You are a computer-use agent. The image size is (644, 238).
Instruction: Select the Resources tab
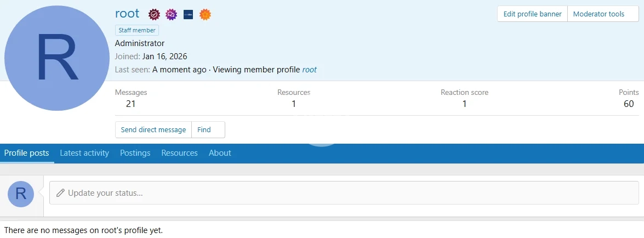tap(179, 153)
